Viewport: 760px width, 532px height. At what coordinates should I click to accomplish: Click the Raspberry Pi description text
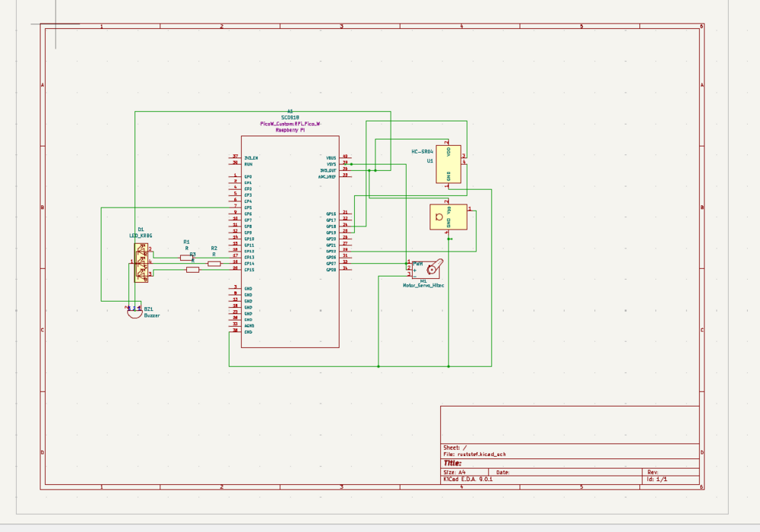pos(290,130)
